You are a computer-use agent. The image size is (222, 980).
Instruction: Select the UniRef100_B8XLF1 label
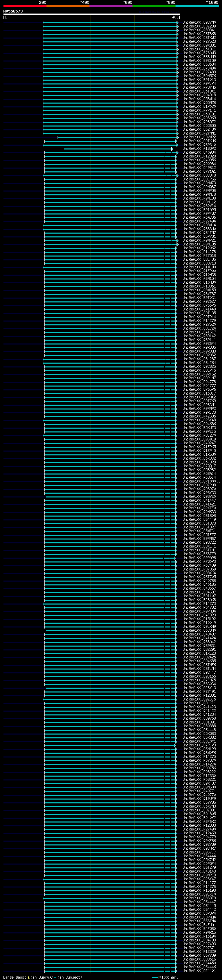tap(199, 546)
